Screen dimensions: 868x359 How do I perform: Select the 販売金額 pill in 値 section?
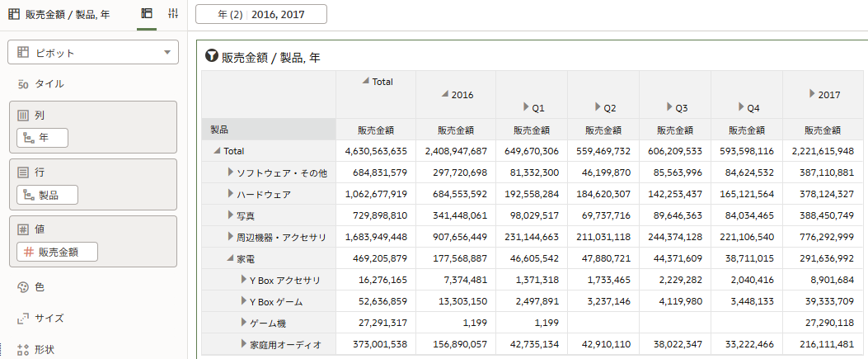pos(57,252)
